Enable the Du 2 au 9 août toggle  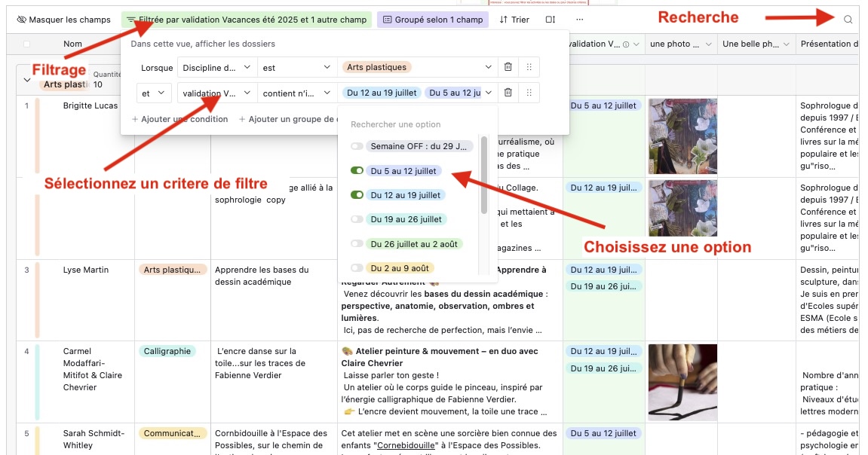tap(357, 268)
